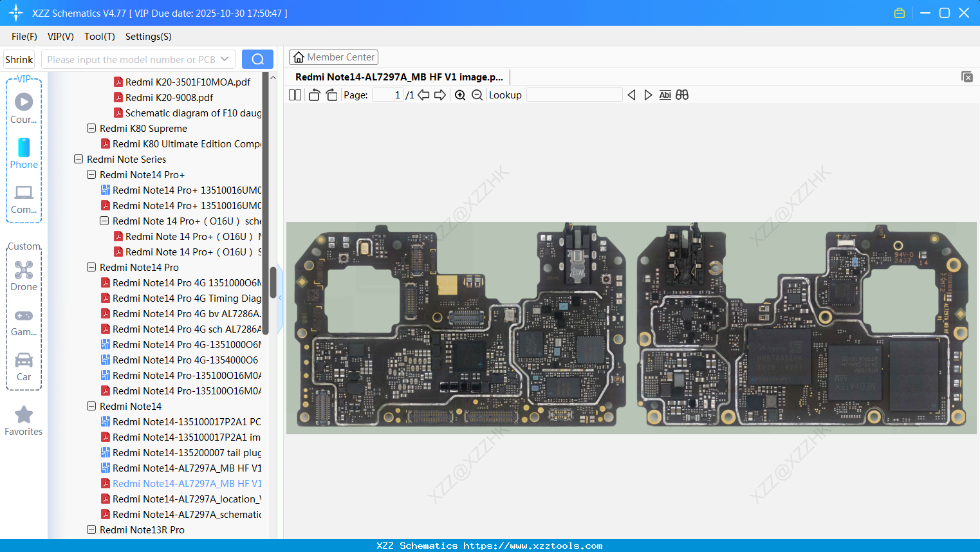
Task: Collapse the Redmi Note Series tree branch
Action: pyautogui.click(x=78, y=159)
